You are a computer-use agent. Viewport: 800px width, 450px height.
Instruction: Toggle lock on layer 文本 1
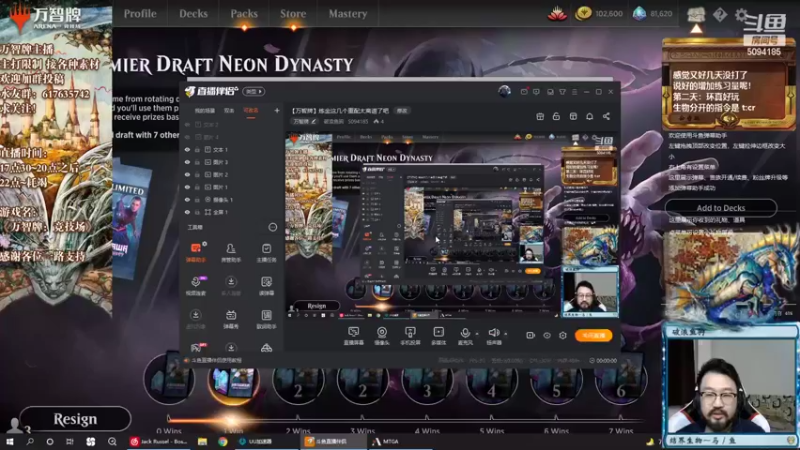point(197,149)
